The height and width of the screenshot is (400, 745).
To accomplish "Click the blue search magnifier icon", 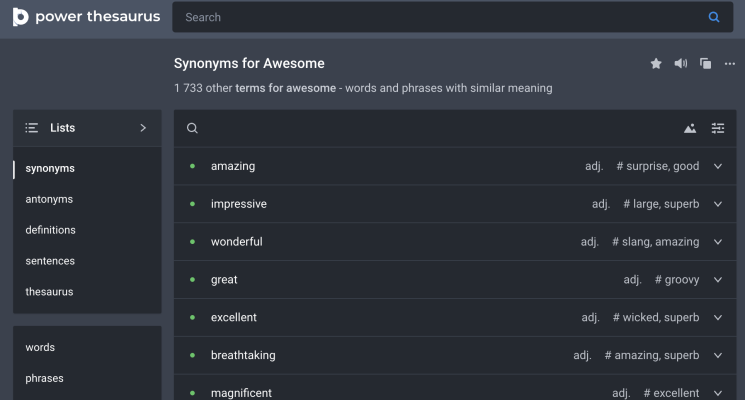I will tap(714, 17).
